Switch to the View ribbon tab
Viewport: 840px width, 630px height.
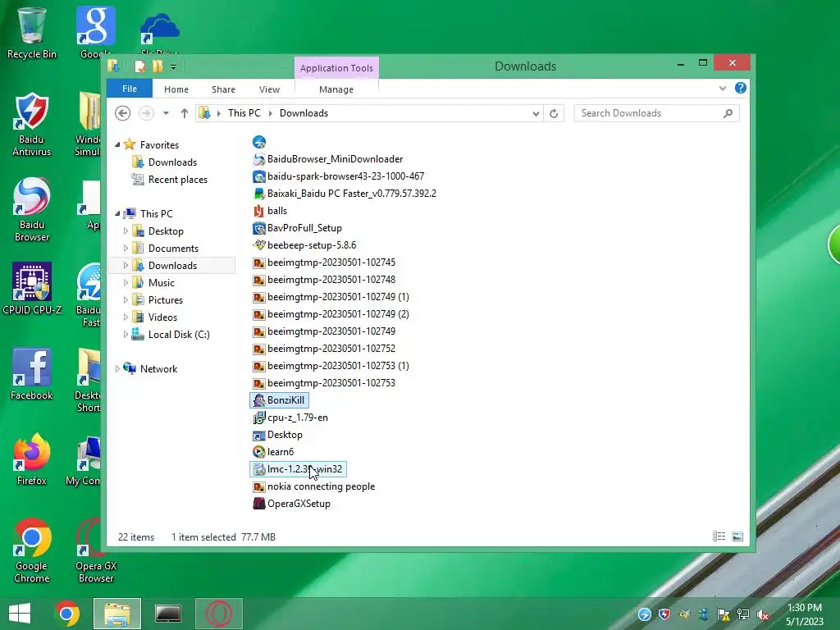coord(269,89)
